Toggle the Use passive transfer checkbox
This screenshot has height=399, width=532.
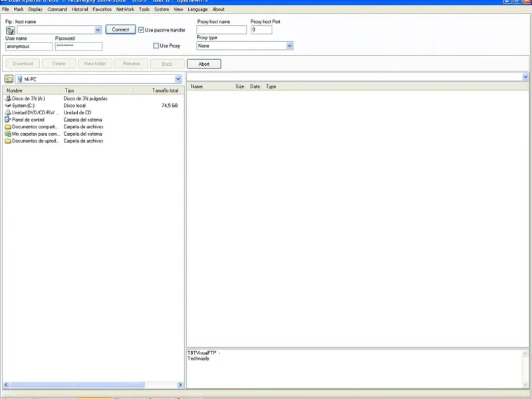[x=141, y=30]
